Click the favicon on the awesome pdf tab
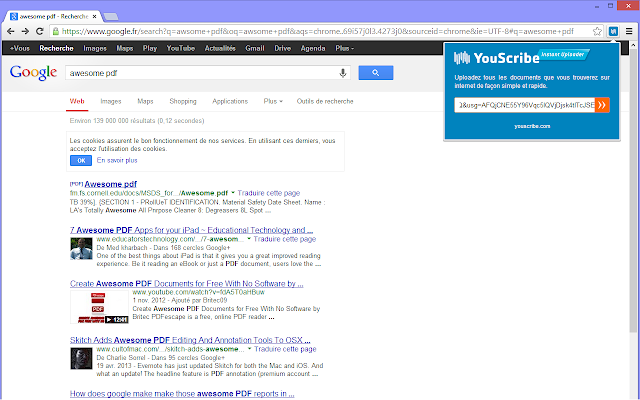640x400 pixels. click(x=14, y=16)
